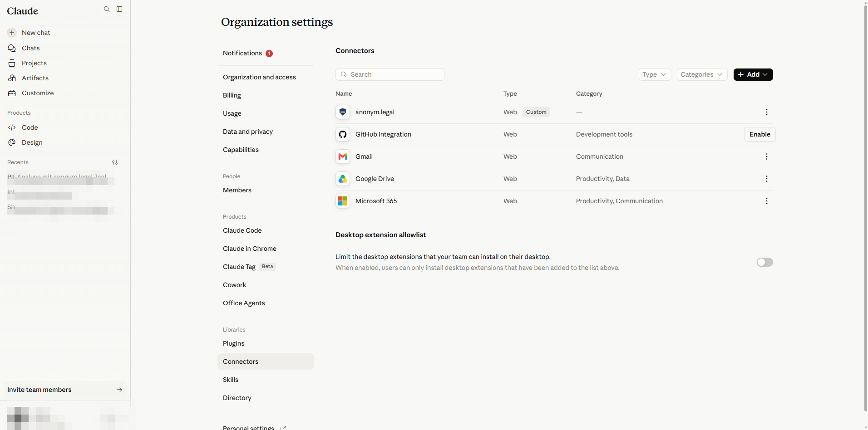The width and height of the screenshot is (868, 430).
Task: Open Chats from the sidebar
Action: pos(30,48)
